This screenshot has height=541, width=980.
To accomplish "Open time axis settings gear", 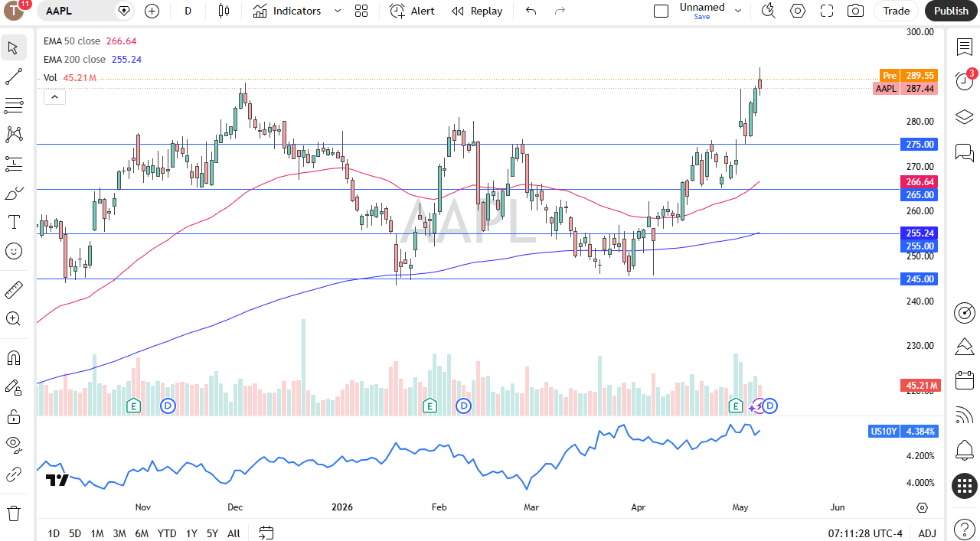I will (922, 508).
